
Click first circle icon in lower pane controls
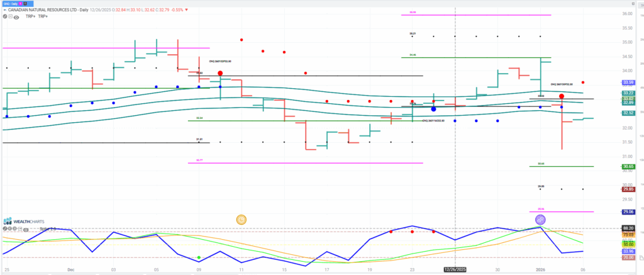point(5,228)
